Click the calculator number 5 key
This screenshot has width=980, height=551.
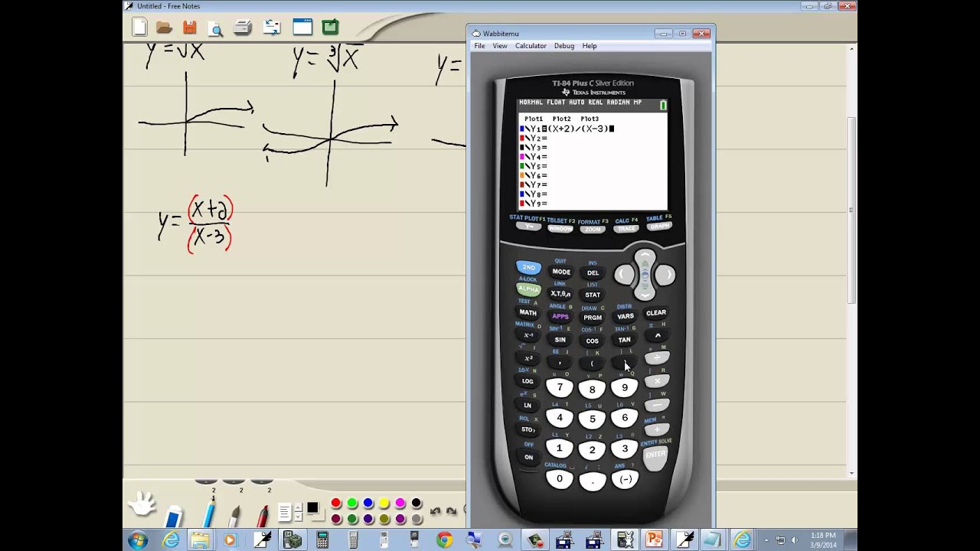tap(592, 419)
